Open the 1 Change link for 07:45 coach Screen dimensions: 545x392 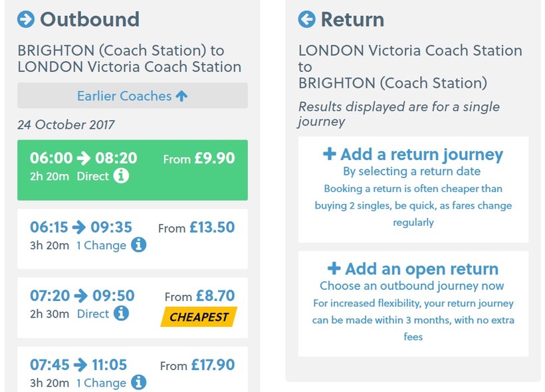[x=100, y=383]
